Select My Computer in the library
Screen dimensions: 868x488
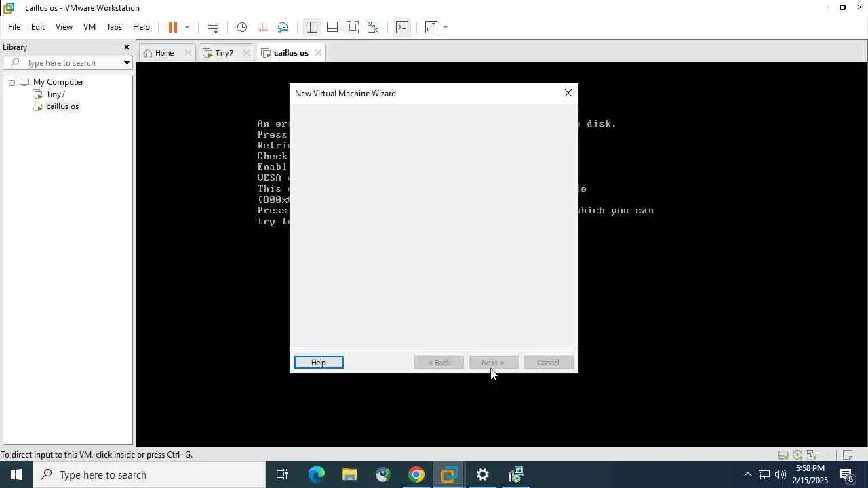pos(58,82)
